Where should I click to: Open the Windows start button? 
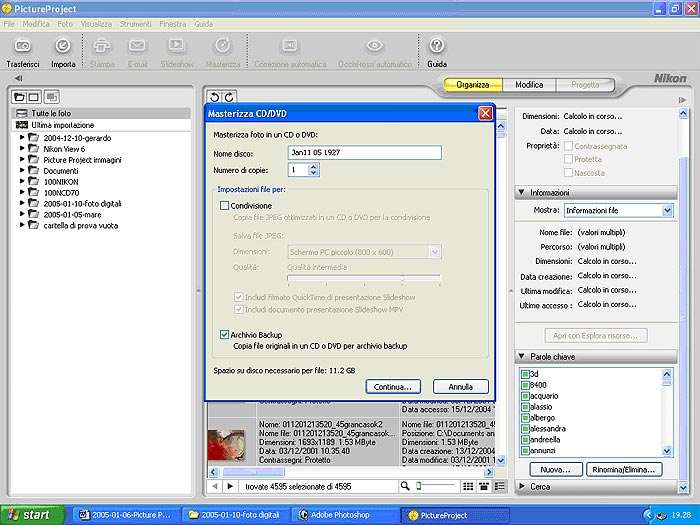pyautogui.click(x=32, y=515)
